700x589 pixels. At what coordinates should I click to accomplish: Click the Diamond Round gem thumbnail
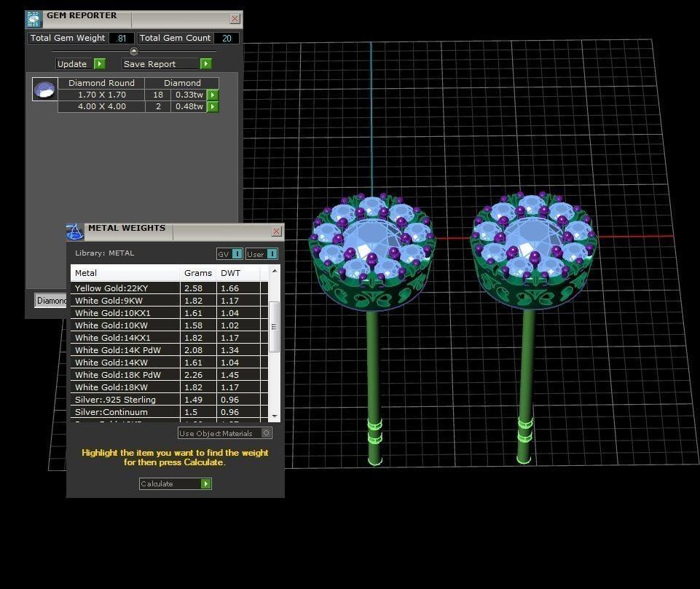pos(44,90)
